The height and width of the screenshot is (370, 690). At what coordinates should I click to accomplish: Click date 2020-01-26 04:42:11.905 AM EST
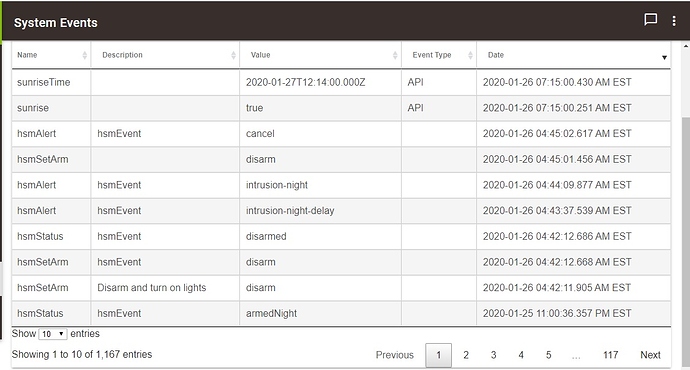pyautogui.click(x=557, y=288)
